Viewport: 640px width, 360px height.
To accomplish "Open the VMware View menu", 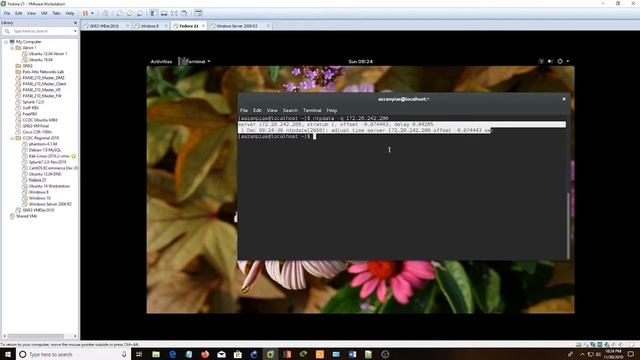I will click(31, 13).
